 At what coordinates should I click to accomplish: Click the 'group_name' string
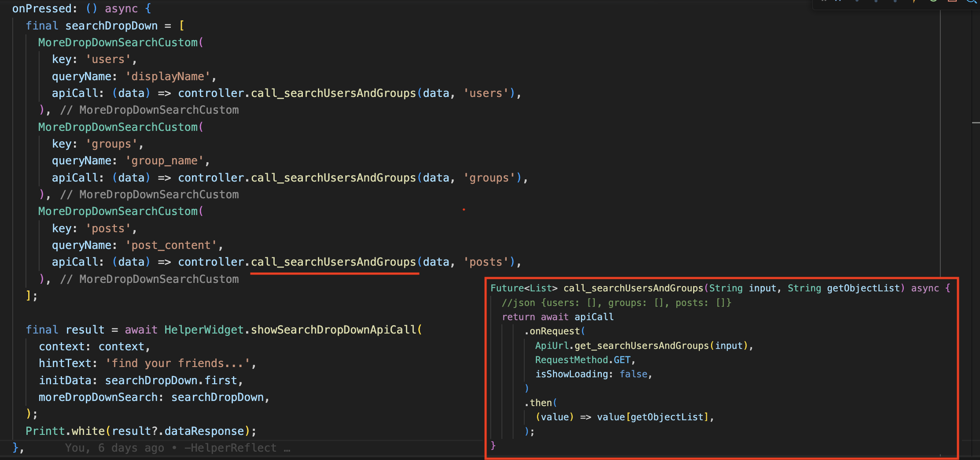pyautogui.click(x=165, y=160)
